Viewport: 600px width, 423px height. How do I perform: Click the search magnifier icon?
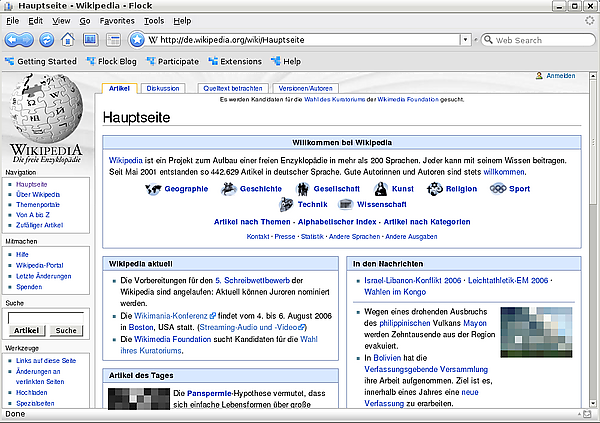[488, 39]
